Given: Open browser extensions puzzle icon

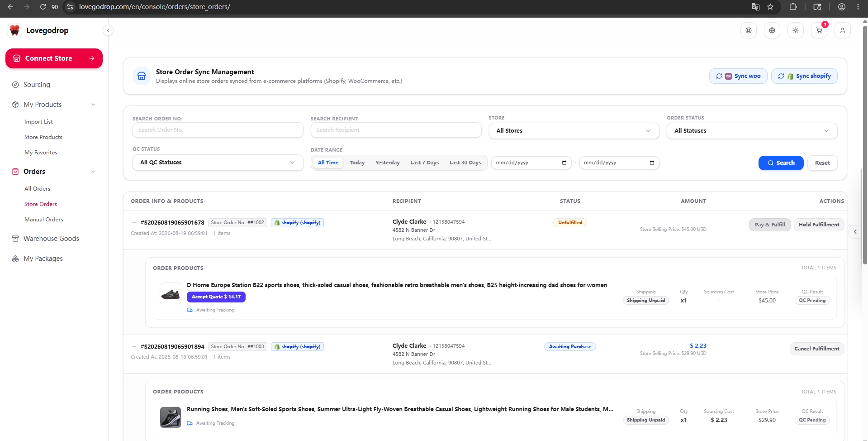Looking at the screenshot, I should click(793, 7).
